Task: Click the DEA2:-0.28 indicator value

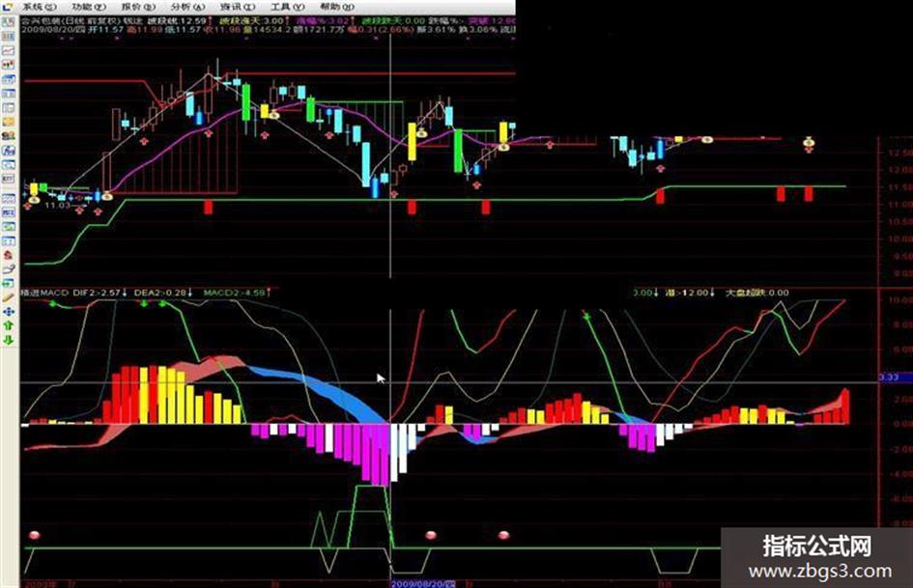Action: pos(160,293)
